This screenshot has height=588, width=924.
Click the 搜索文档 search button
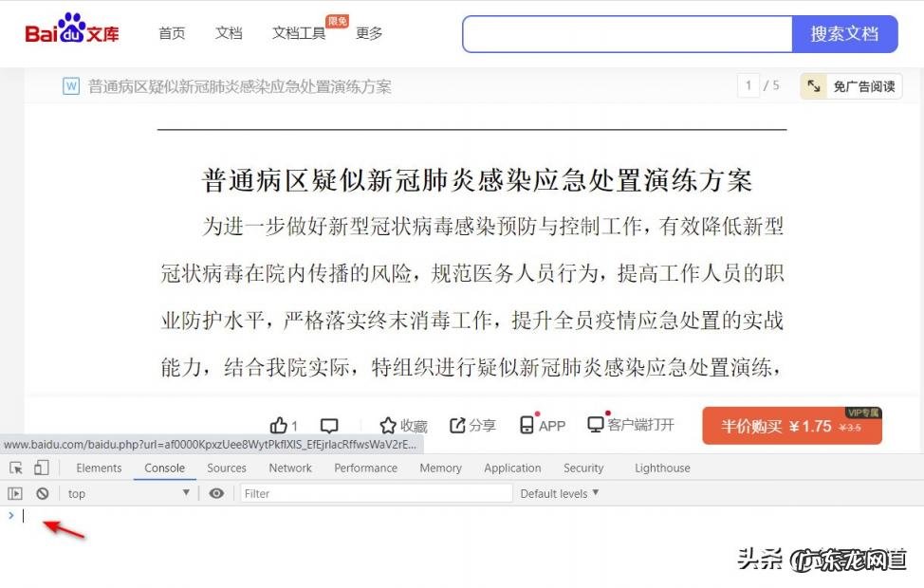pos(844,33)
